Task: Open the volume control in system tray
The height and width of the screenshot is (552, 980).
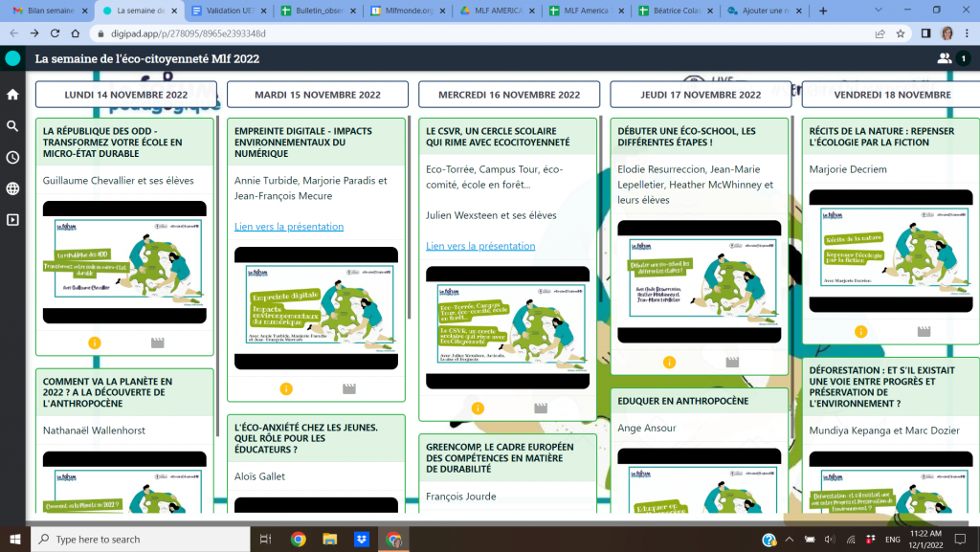Action: (830, 540)
